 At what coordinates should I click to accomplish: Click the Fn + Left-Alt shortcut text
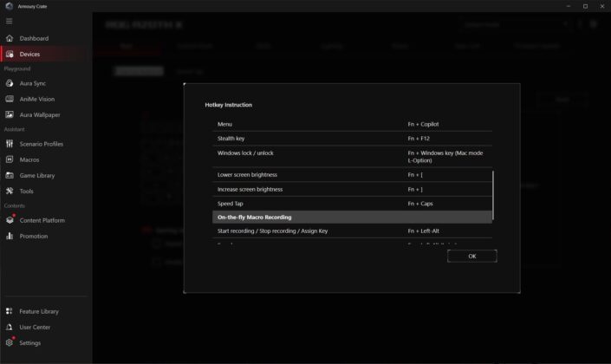click(423, 231)
